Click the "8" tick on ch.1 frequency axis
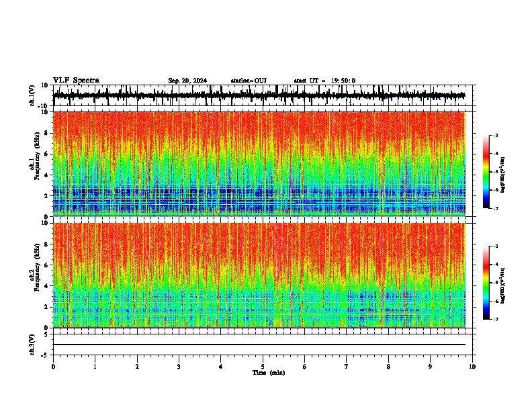 [47, 133]
